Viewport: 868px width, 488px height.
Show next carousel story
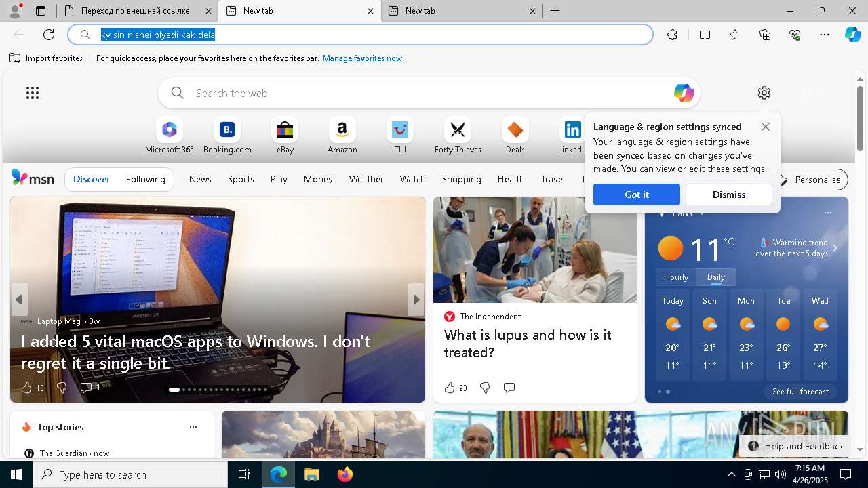click(x=416, y=300)
